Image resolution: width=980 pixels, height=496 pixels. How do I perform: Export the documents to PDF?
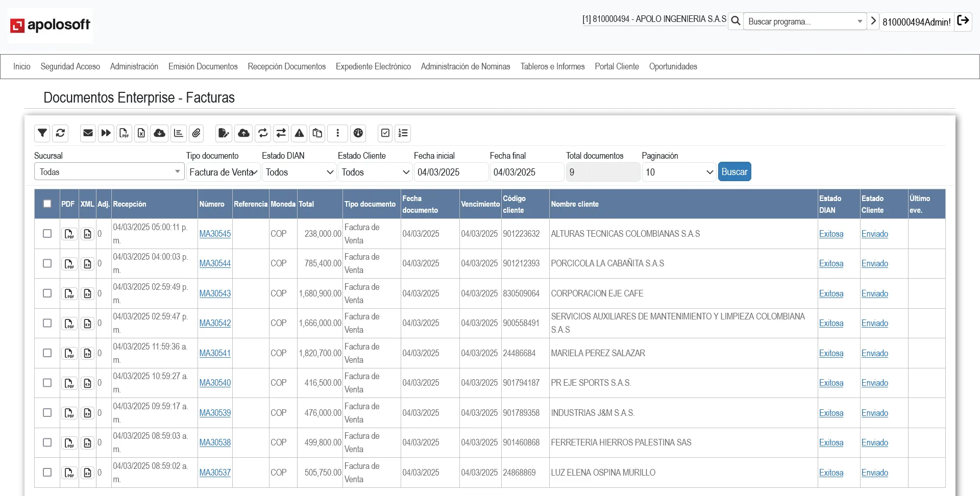point(124,133)
